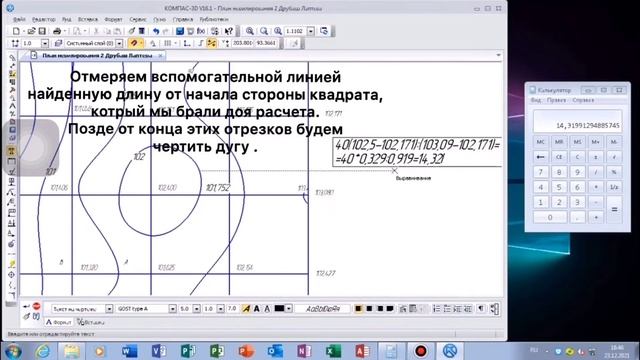Open Word from the taskbar
This screenshot has height=360, width=640.
tap(129, 351)
